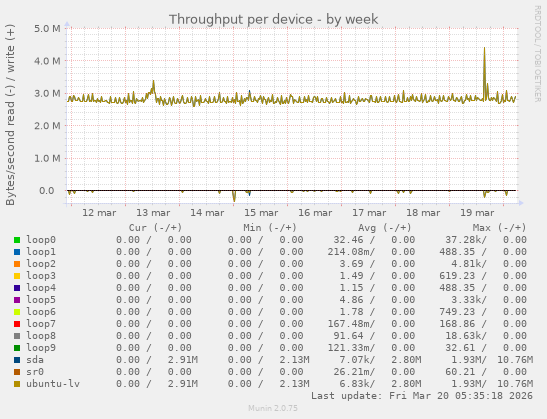Select the 'sr0' legend label
The width and height of the screenshot is (547, 419).
pos(35,372)
